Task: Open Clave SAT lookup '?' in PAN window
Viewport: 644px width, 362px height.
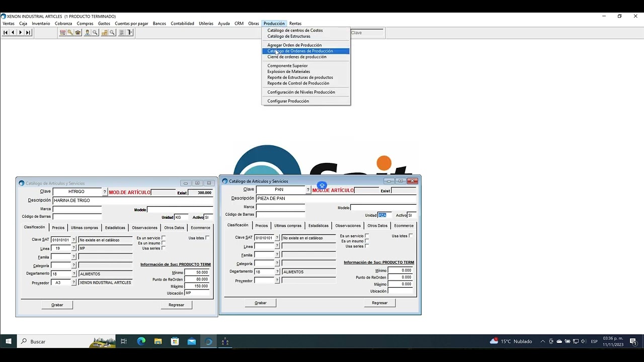Action: [277, 238]
